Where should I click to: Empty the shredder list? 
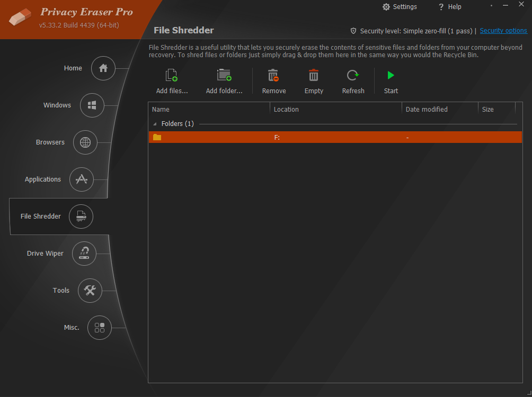[314, 82]
